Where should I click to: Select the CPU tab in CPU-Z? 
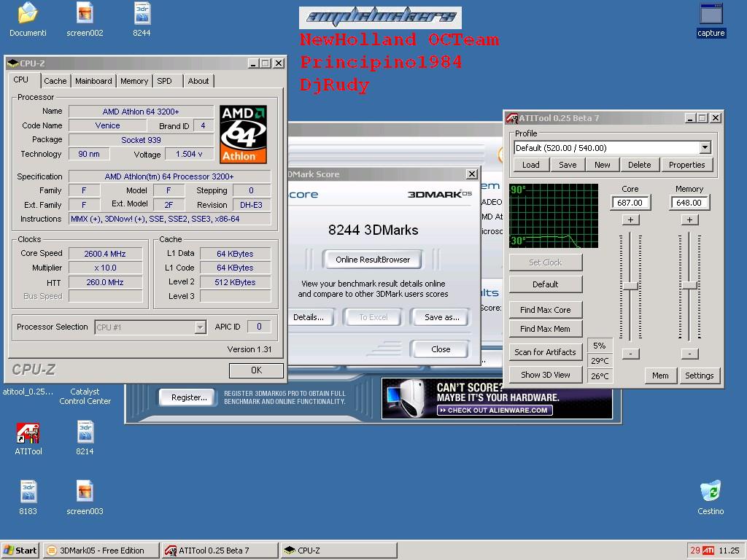21,79
